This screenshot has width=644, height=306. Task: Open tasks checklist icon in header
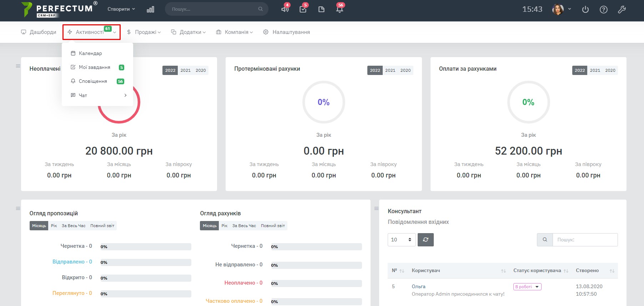[303, 9]
